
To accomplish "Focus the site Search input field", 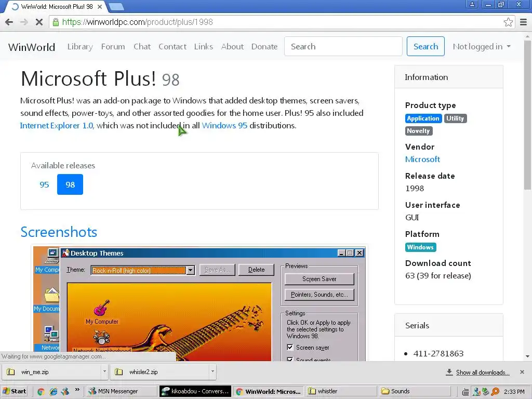I will tap(343, 46).
